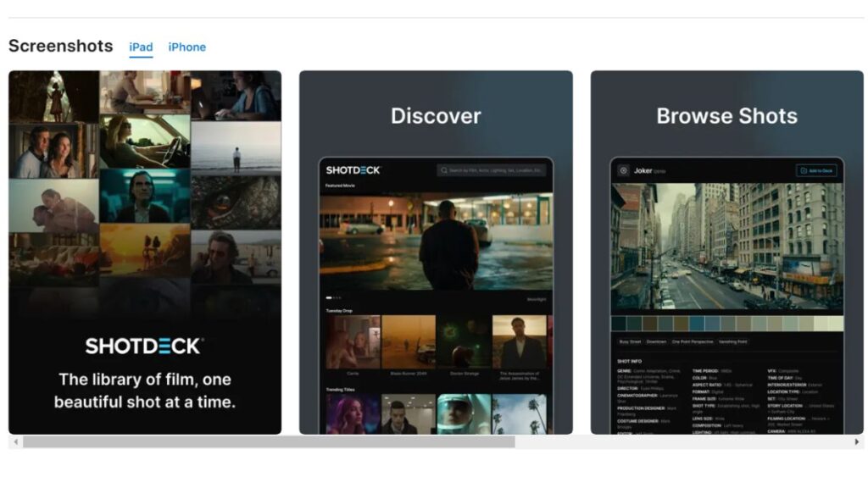Open the ShotDeck library promo screenshot
Screen dimensions: 868x488
click(145, 252)
